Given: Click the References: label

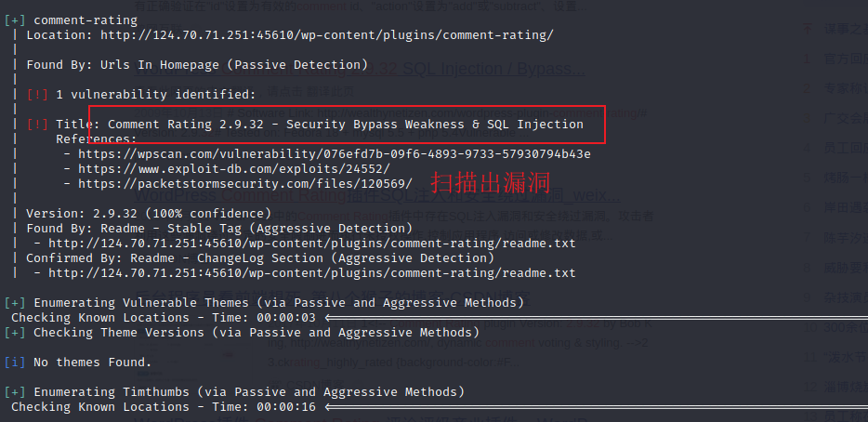Looking at the screenshot, I should [96, 139].
